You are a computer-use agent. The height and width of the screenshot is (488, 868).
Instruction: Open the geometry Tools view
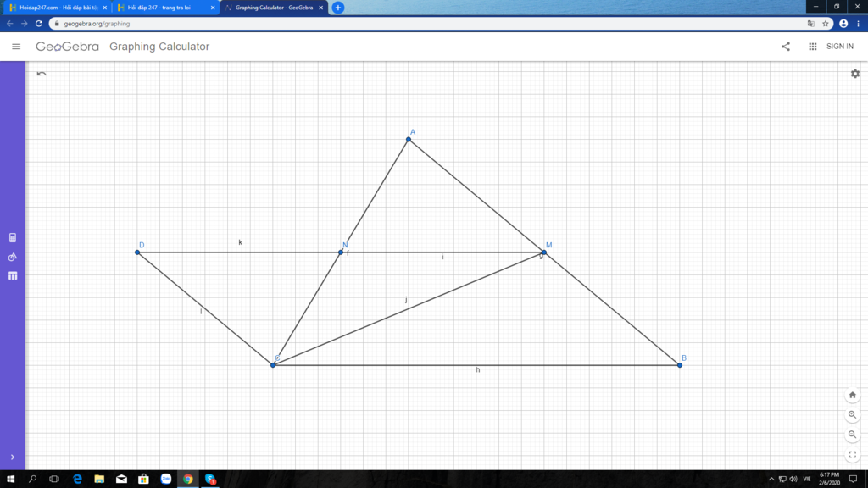[13, 257]
